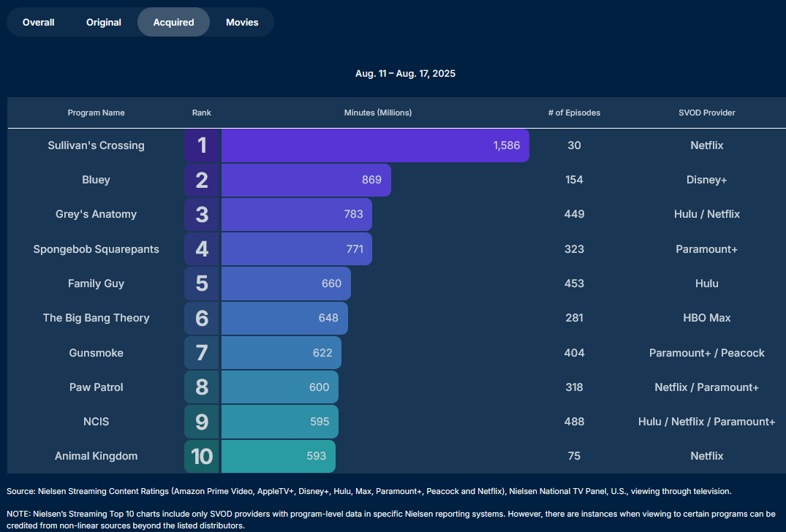
Task: Click the episode count 323
Action: click(x=574, y=249)
